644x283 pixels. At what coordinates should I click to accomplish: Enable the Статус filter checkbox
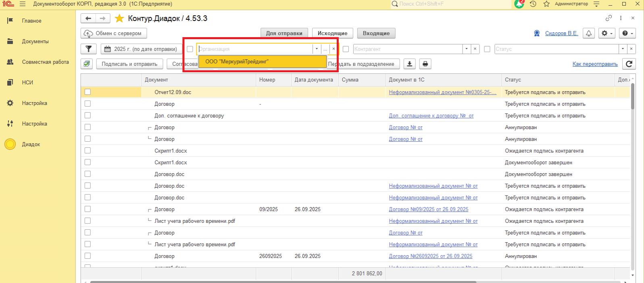pos(487,49)
